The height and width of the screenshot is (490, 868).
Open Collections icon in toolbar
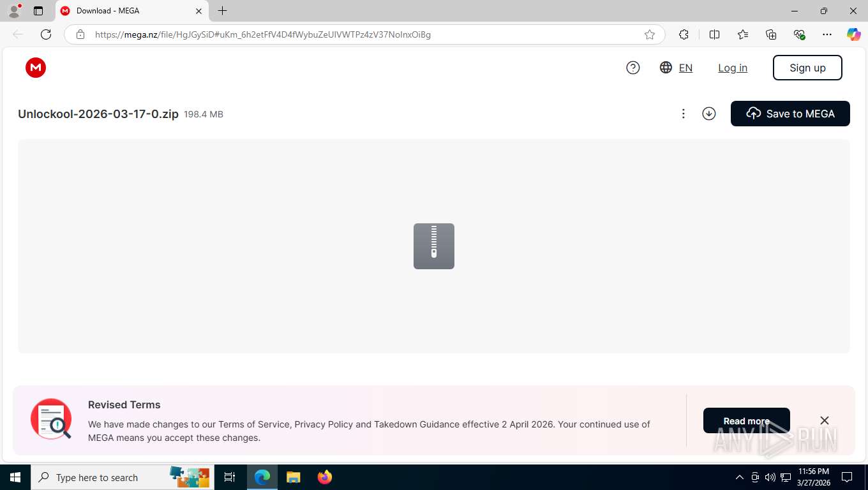pos(771,34)
